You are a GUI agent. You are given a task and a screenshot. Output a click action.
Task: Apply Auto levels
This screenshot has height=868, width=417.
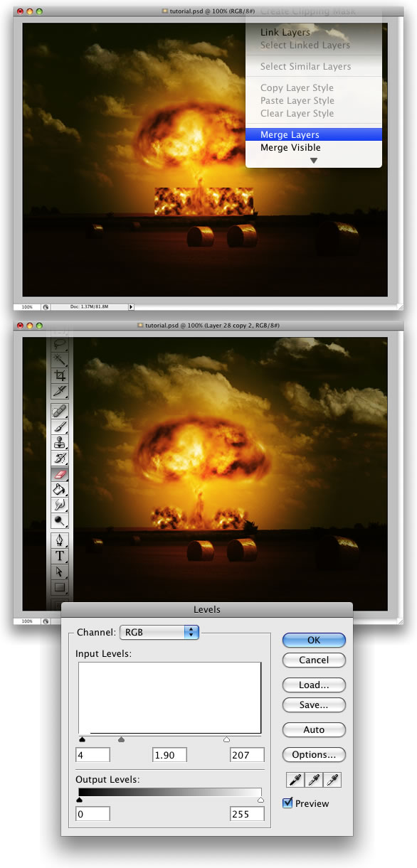314,729
